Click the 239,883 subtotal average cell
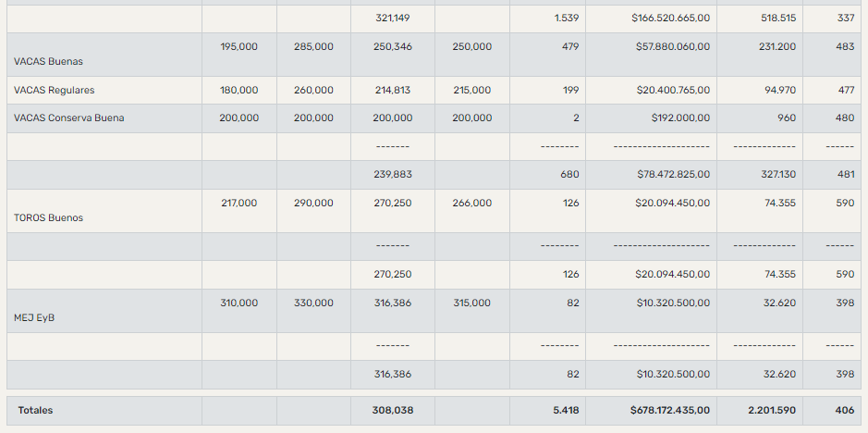Image resolution: width=868 pixels, height=433 pixels. coord(394,174)
